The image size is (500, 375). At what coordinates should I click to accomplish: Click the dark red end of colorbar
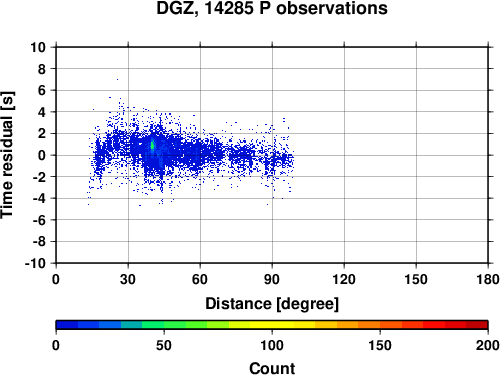point(477,325)
